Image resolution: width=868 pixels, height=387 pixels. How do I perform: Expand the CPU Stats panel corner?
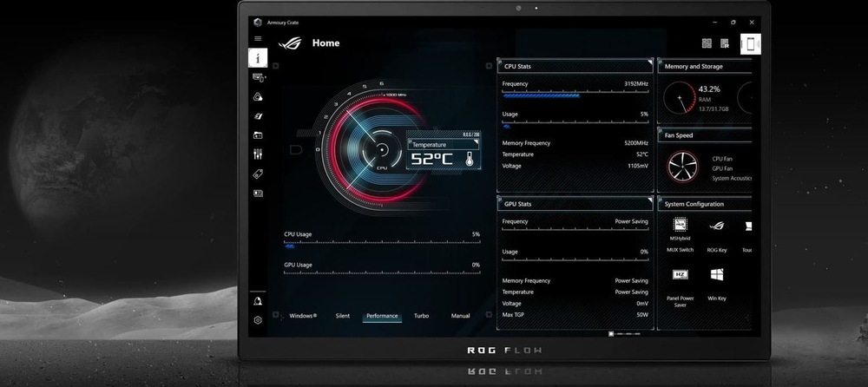(x=650, y=62)
